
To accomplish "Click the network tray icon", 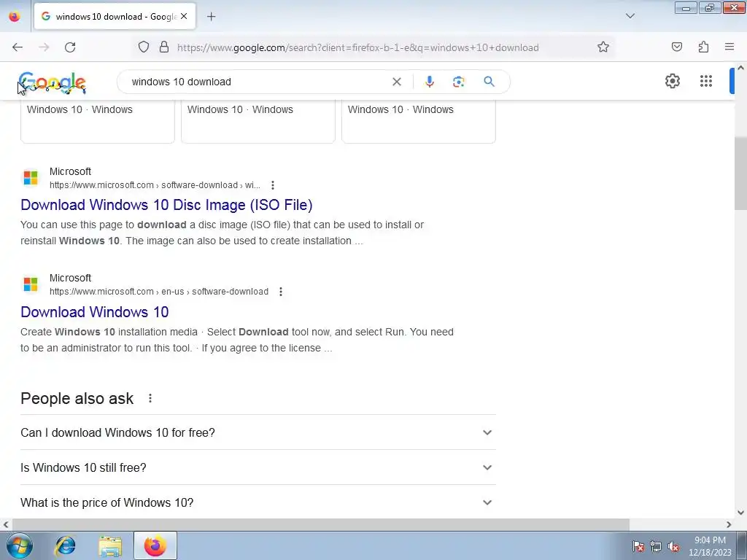I will pyautogui.click(x=656, y=546).
